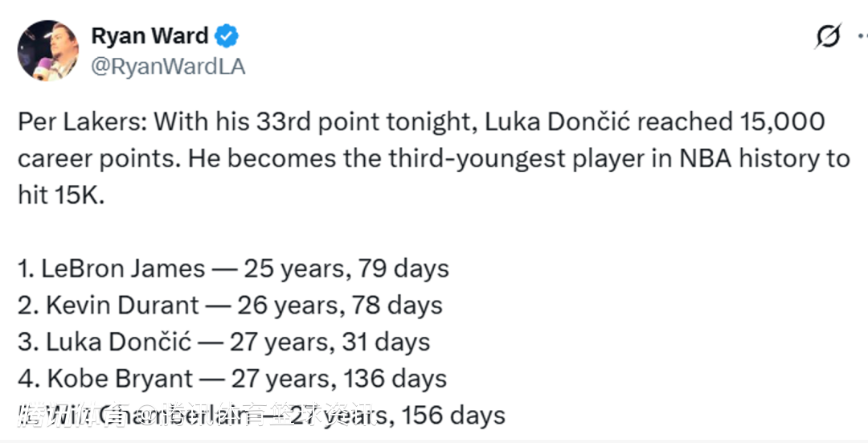This screenshot has height=443, width=868.
Task: Select the Kevin Durant 26 years, 78 days line
Action: pos(230,306)
